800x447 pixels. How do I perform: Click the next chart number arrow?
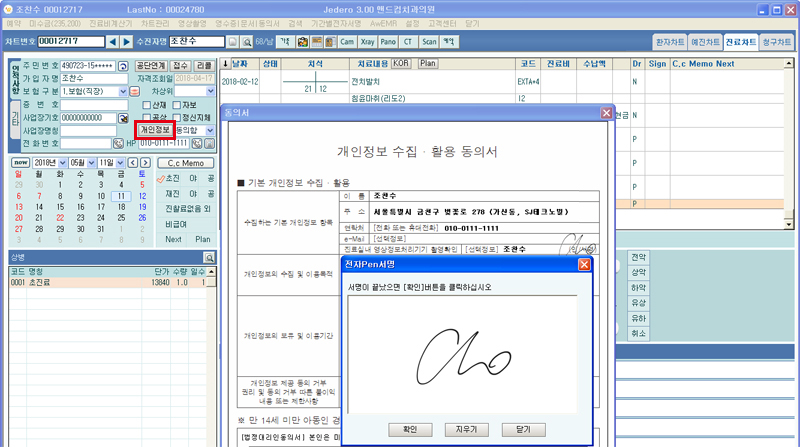(x=126, y=41)
